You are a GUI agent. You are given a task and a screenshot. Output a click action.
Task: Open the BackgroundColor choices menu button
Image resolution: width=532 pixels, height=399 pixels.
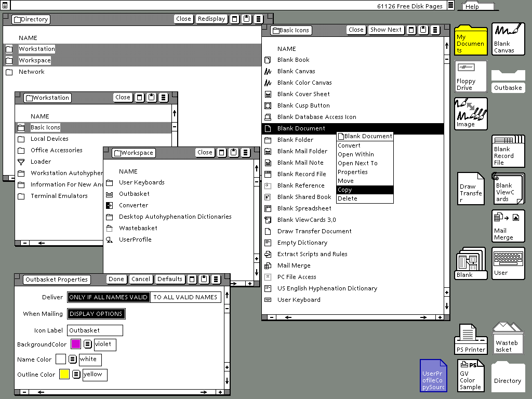pyautogui.click(x=88, y=344)
